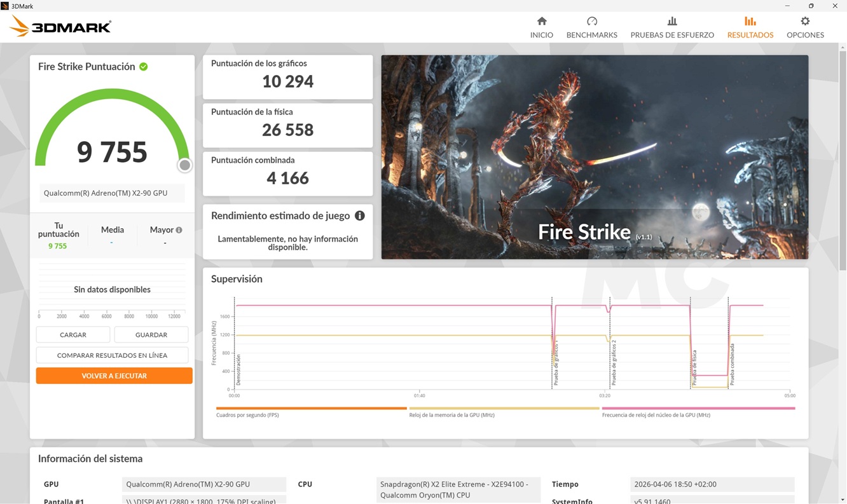
Task: Click the GUARDAR button
Action: click(x=151, y=334)
